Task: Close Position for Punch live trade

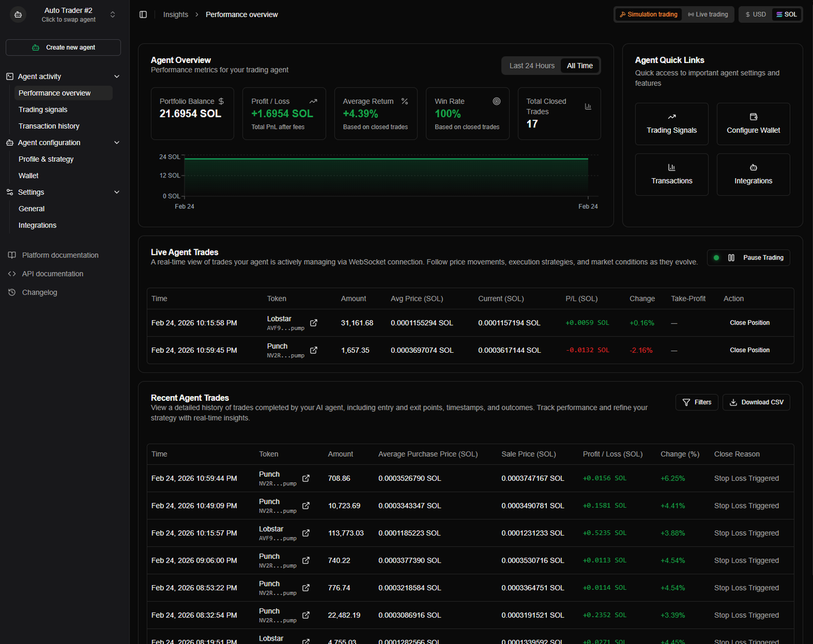Action: point(749,350)
